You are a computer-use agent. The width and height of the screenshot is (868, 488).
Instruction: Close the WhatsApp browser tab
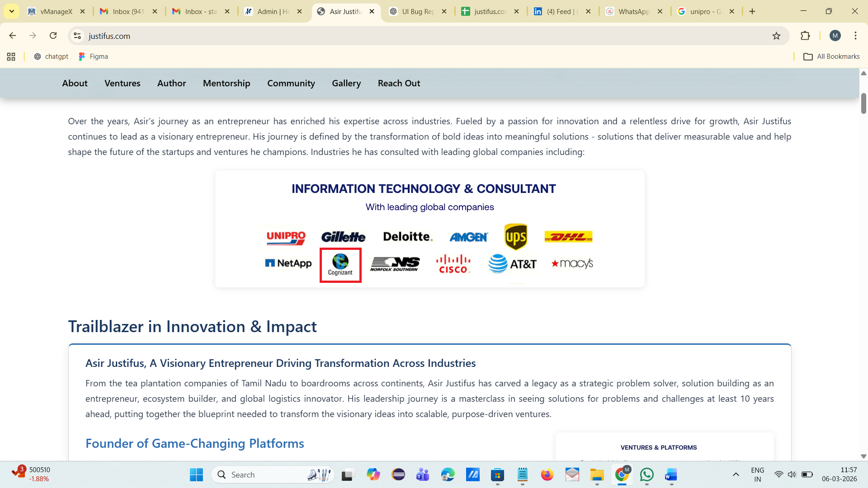[660, 11]
